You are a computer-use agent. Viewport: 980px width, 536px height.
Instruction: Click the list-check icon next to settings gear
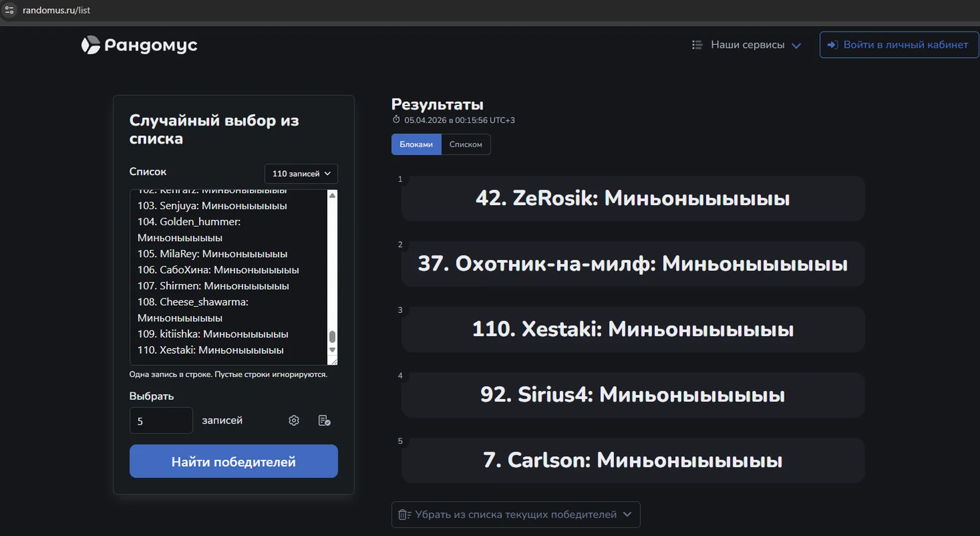click(x=324, y=421)
